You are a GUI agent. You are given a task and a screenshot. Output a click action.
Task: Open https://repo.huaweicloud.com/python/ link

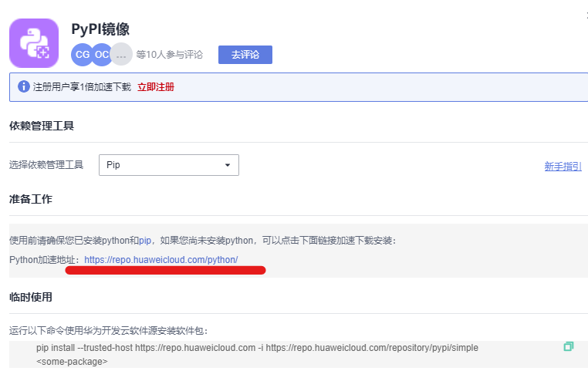161,259
